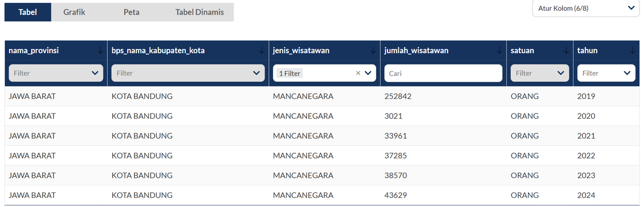
Task: Open the Atur Kolom (6/8) dropdown
Action: click(586, 8)
